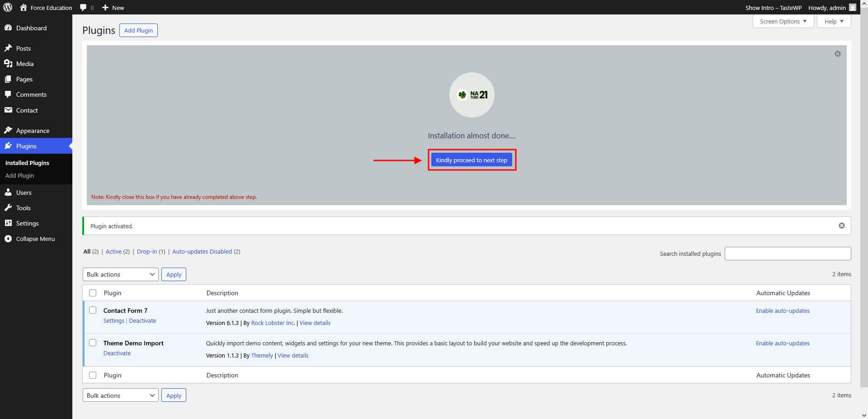Focus the Search installed plugins field
Image resolution: width=868 pixels, height=419 pixels.
coord(788,254)
